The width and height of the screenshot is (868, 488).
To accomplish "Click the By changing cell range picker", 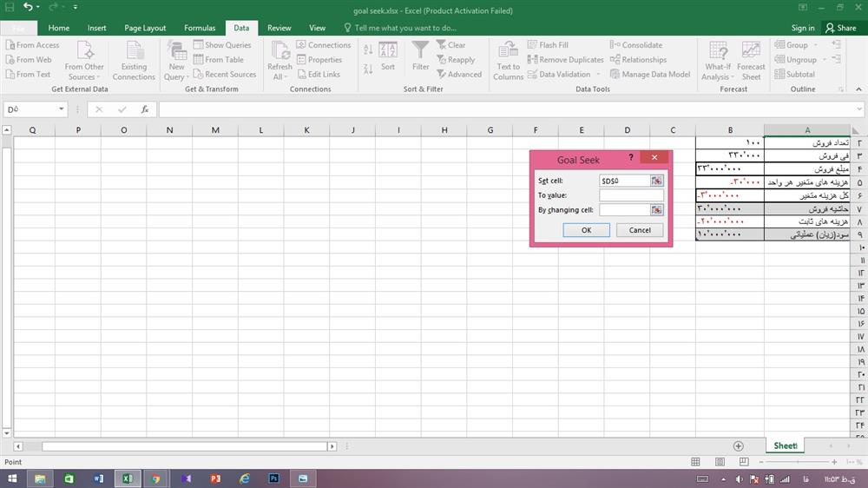I will pos(657,210).
